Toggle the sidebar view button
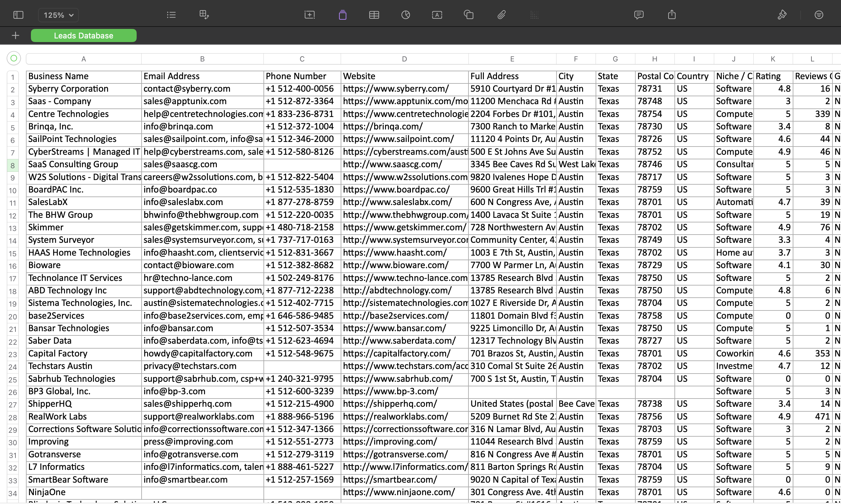Image resolution: width=841 pixels, height=504 pixels. 18,15
